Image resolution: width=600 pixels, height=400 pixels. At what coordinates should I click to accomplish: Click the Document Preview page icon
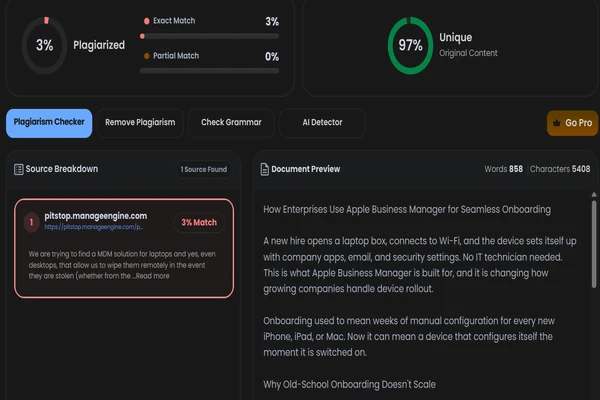click(x=264, y=169)
